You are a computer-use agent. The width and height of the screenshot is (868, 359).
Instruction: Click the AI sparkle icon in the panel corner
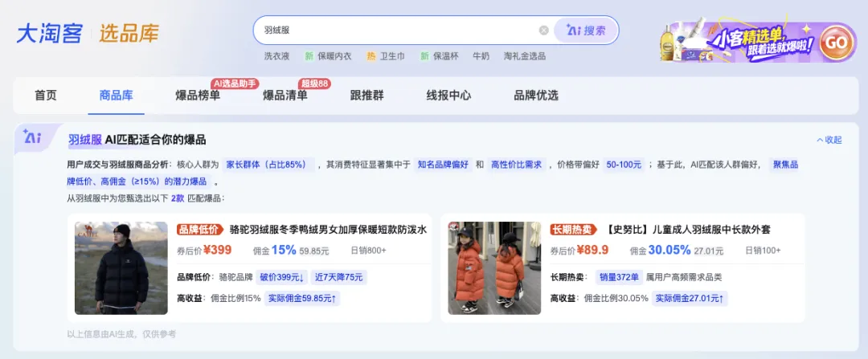coord(31,137)
